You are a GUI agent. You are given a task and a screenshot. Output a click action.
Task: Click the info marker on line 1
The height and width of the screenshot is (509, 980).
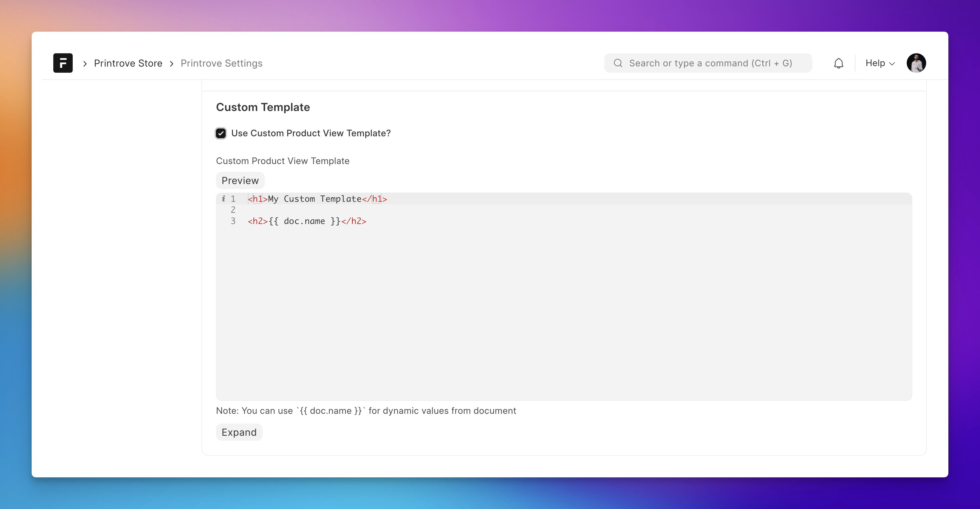coord(223,199)
